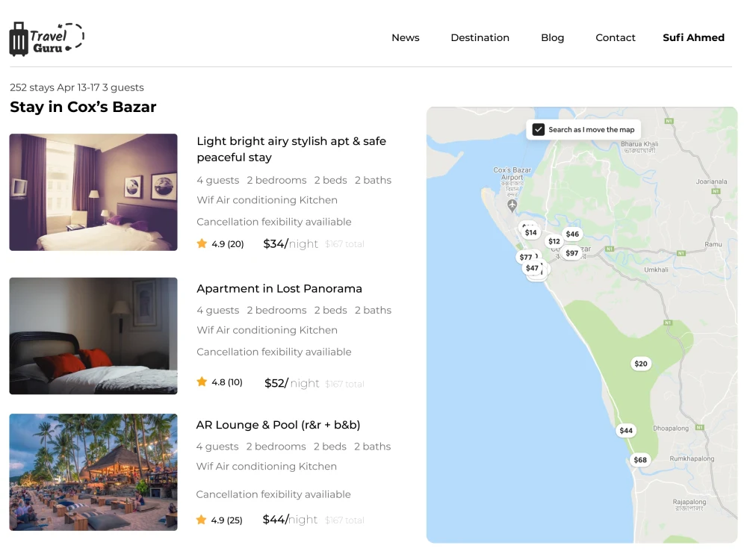This screenshot has height=560, width=747.
Task: Select the $44 price pin on the map
Action: pos(626,430)
